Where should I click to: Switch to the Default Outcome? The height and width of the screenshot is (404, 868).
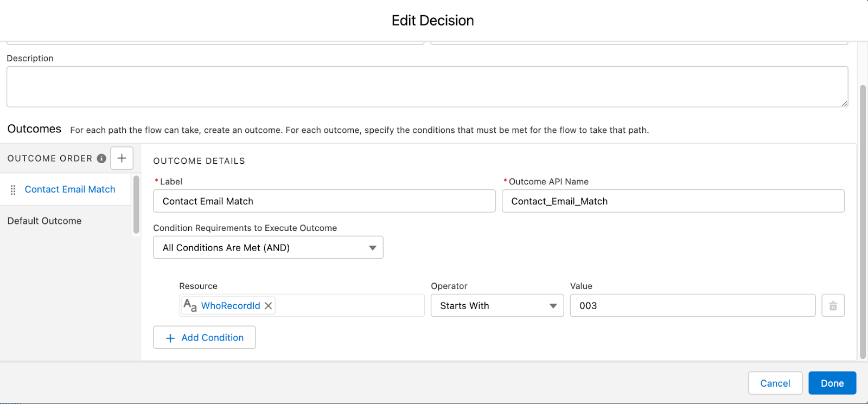44,221
